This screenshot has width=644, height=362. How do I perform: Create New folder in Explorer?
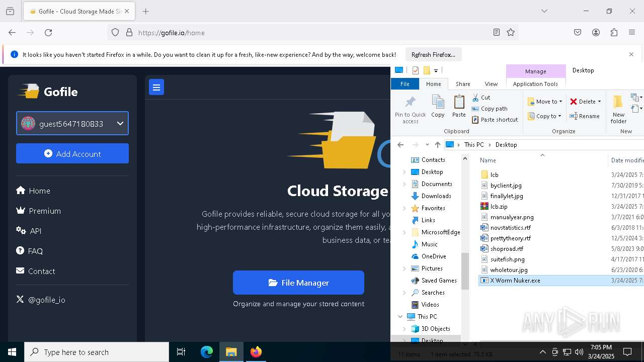618,110
